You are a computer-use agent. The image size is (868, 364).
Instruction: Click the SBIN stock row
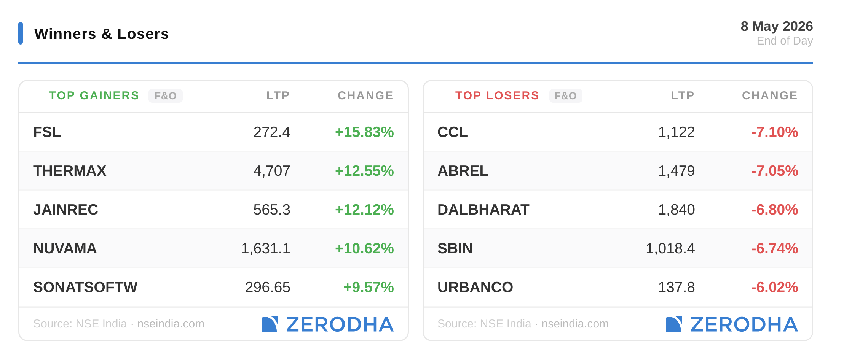[618, 248]
